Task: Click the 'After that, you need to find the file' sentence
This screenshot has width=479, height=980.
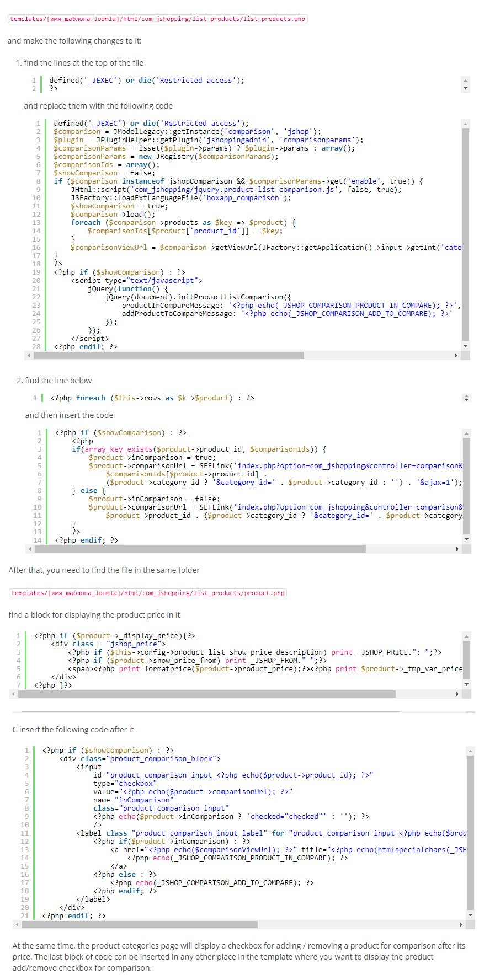Action: coord(104,570)
